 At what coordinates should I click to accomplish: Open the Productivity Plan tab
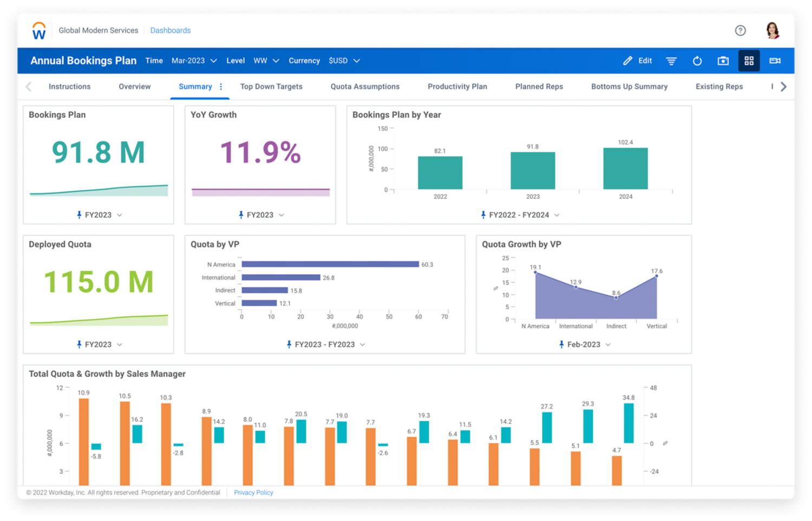tap(457, 87)
